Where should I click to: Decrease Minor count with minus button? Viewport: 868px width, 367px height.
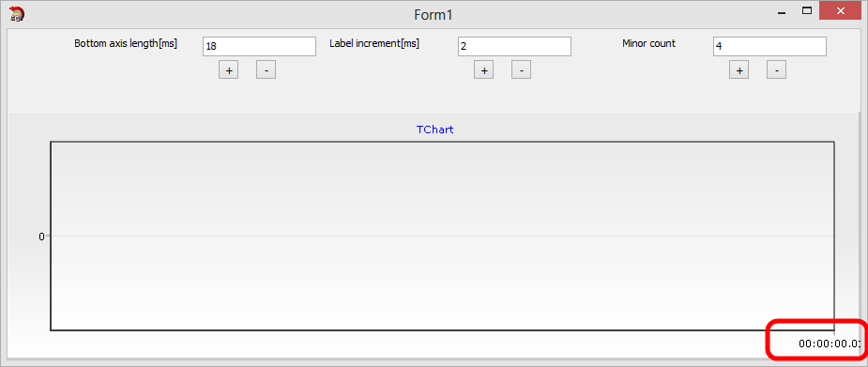pyautogui.click(x=777, y=69)
